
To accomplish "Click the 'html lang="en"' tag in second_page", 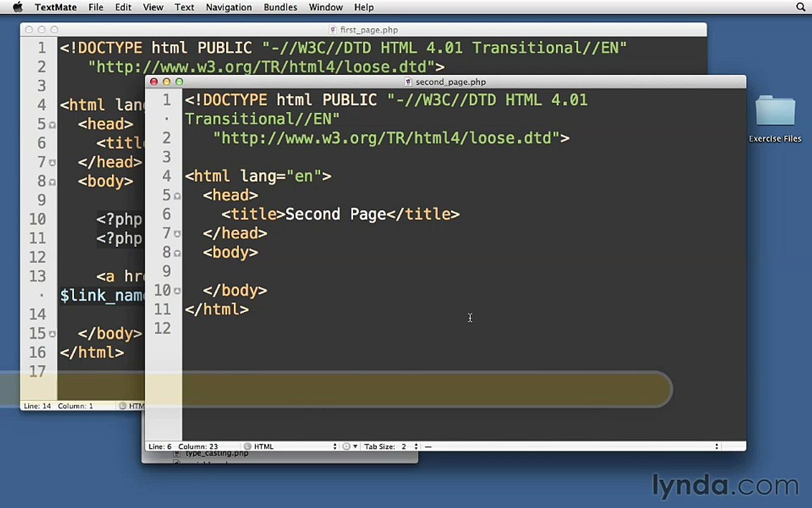I will (258, 176).
